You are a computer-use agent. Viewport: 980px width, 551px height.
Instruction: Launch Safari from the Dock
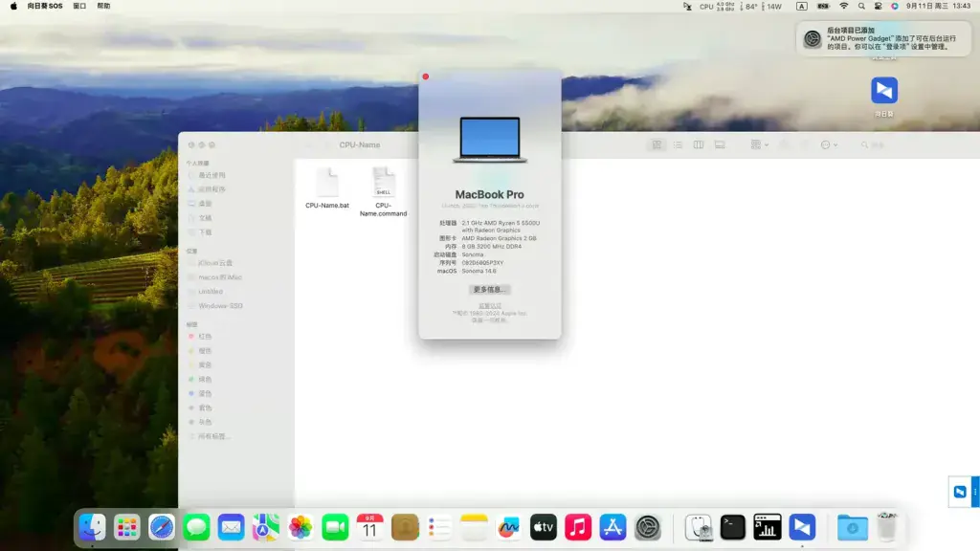162,527
